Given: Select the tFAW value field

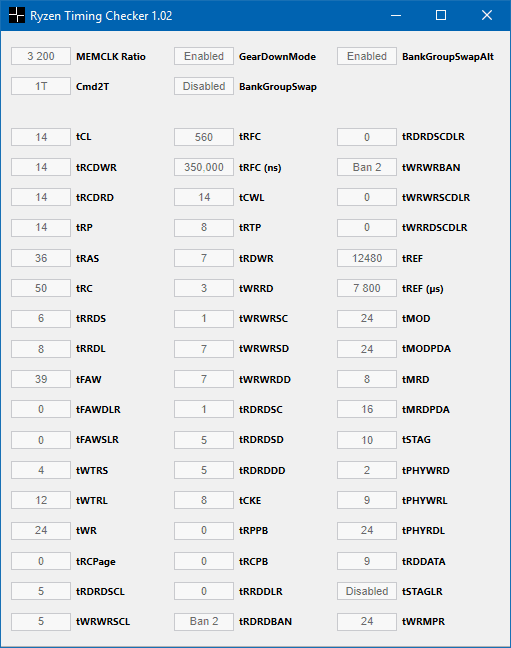Looking at the screenshot, I should pyautogui.click(x=41, y=379).
